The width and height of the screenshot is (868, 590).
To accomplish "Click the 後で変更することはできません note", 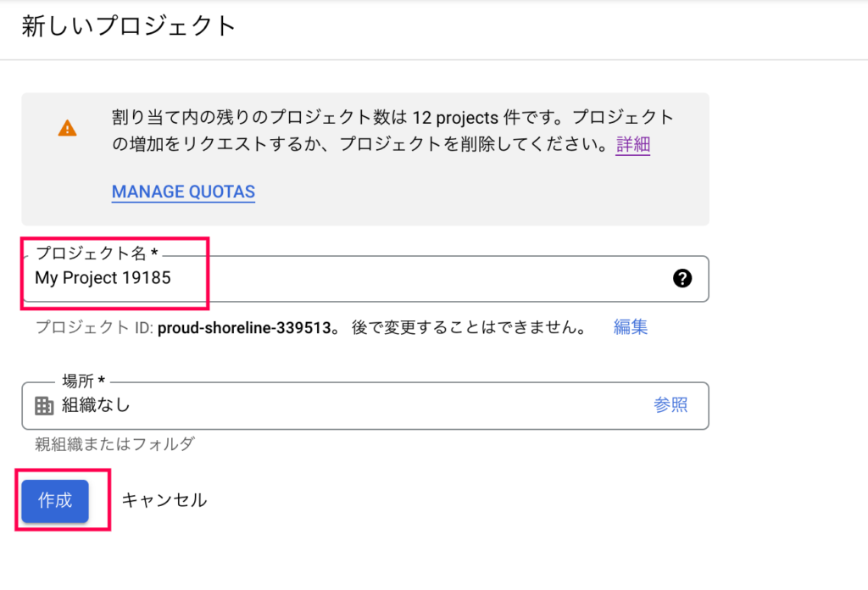I will (468, 327).
